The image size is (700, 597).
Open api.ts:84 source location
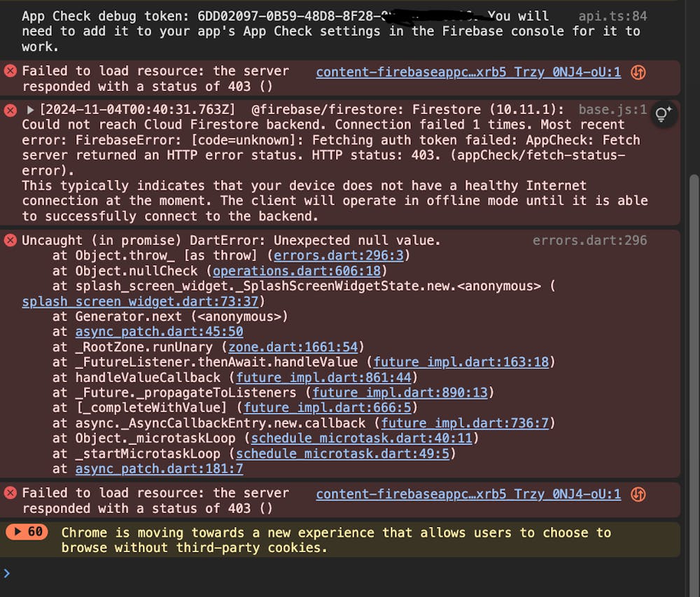click(612, 17)
